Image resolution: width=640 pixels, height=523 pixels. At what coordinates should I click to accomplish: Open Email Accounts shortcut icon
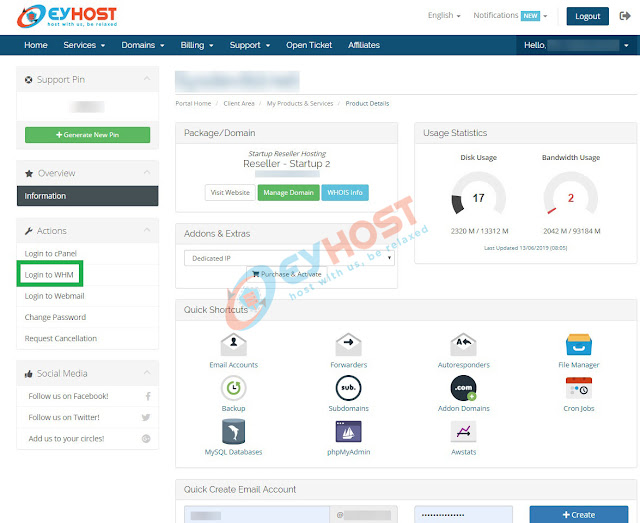click(233, 345)
